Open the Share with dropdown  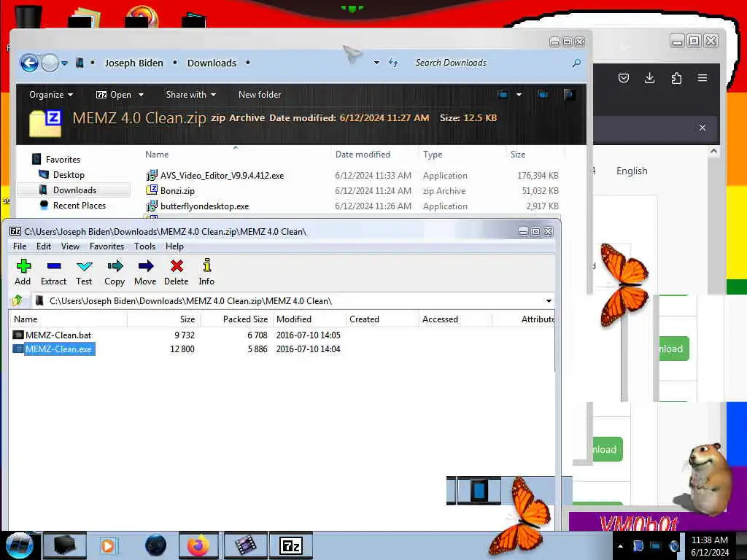[190, 95]
